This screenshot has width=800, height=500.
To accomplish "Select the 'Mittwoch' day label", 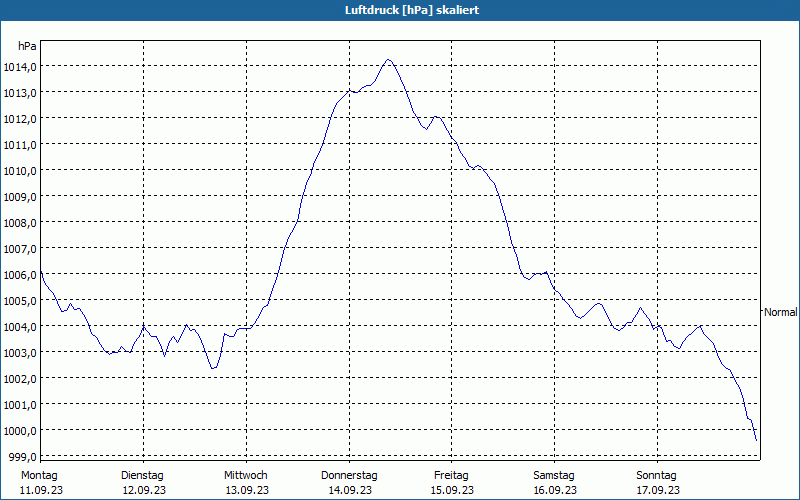I will tap(246, 476).
